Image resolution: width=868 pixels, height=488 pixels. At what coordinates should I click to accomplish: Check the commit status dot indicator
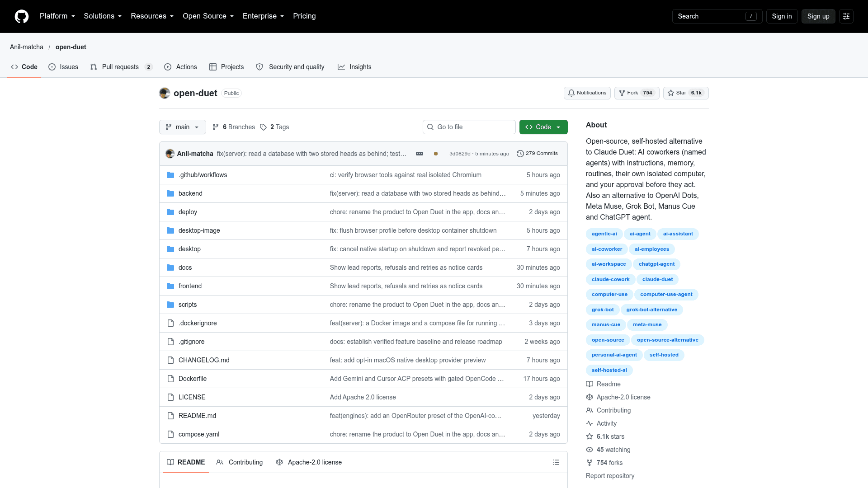[436, 154]
